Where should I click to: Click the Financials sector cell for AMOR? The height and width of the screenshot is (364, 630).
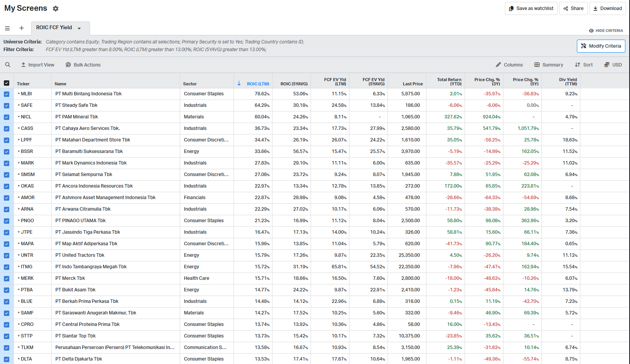pyautogui.click(x=195, y=198)
